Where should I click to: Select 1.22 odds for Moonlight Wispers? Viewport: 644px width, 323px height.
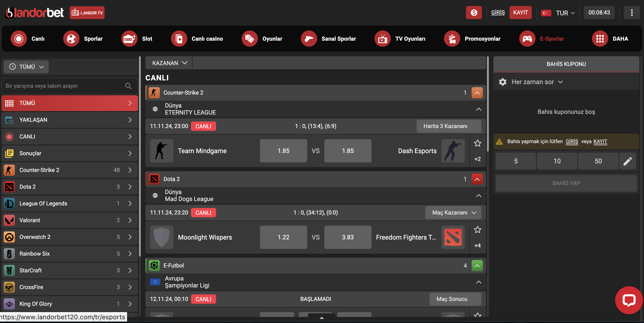[x=283, y=237]
